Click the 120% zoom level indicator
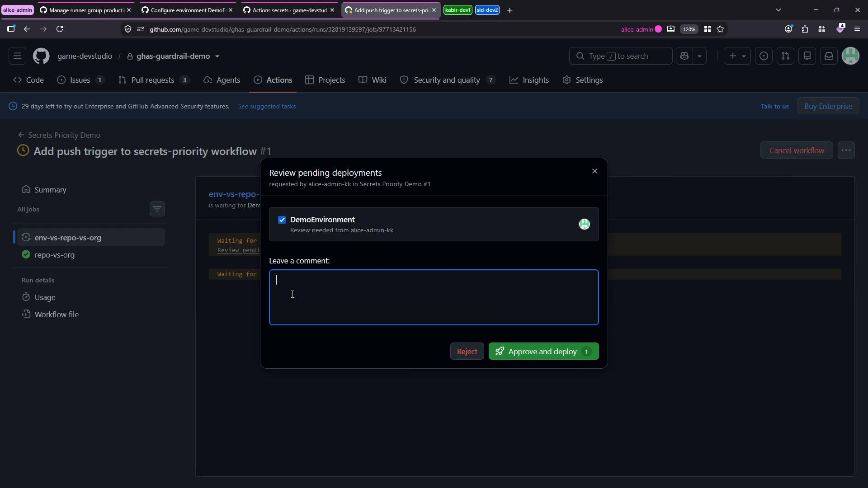The image size is (868, 488). 689,29
